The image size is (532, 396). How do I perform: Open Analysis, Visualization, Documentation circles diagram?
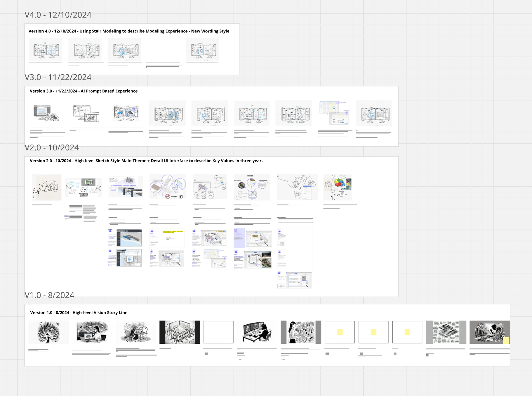click(x=252, y=187)
